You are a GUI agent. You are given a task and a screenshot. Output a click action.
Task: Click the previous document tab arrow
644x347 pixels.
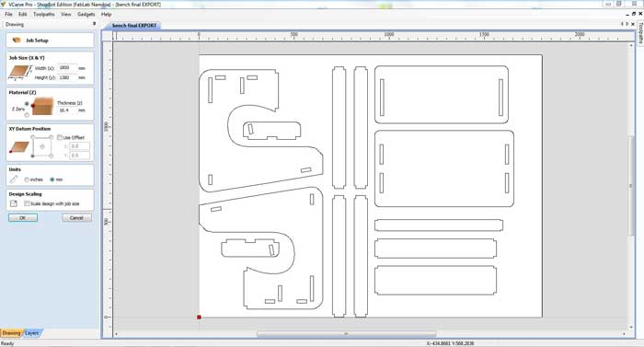[x=622, y=24]
